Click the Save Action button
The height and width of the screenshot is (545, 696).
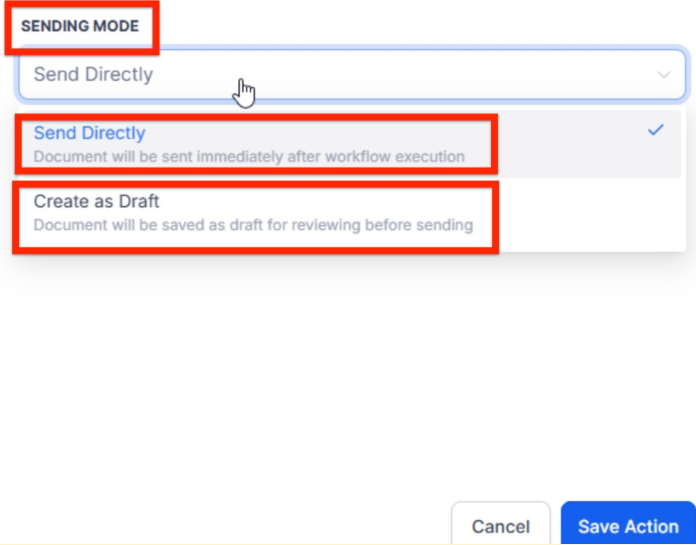pyautogui.click(x=628, y=526)
